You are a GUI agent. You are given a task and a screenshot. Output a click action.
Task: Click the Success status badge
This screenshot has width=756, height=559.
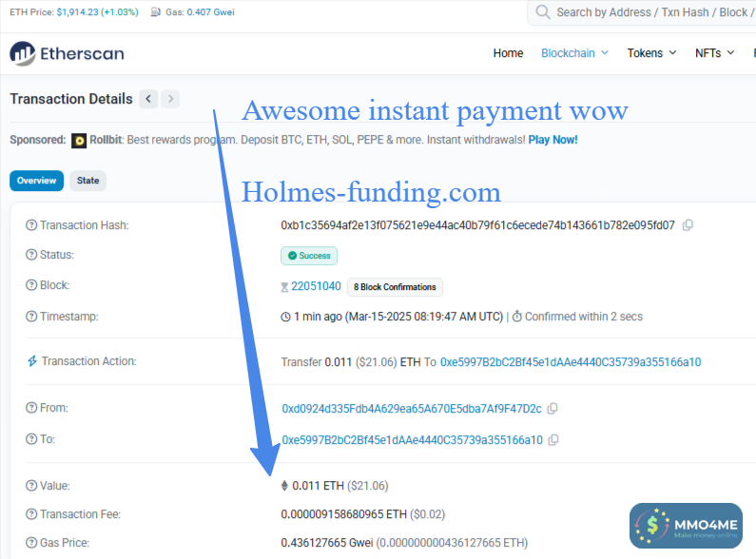[x=309, y=256]
